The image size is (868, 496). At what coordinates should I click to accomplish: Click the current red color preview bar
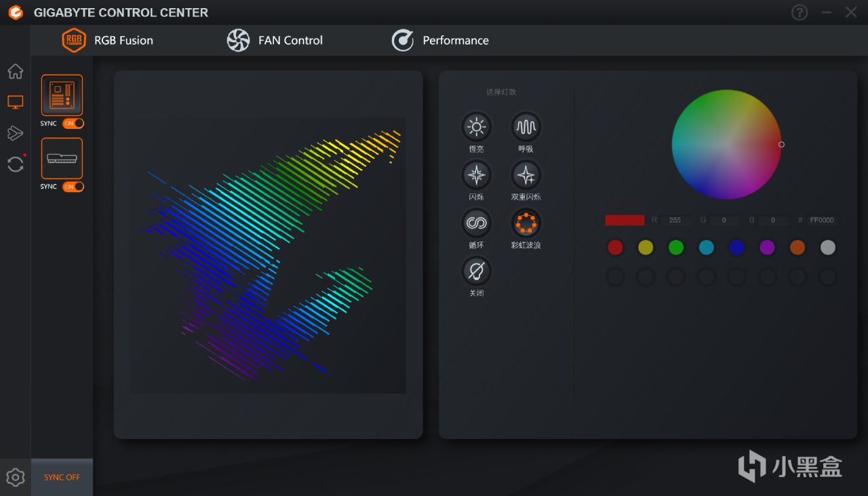tap(625, 221)
